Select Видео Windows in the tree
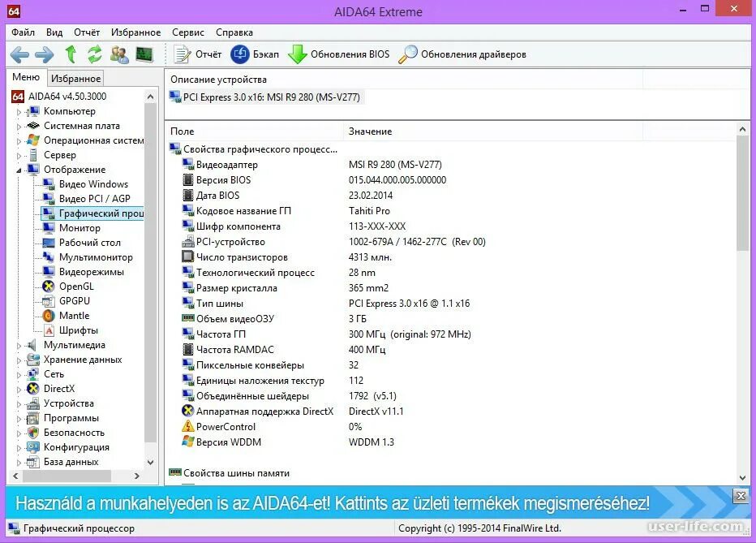The width and height of the screenshot is (756, 543). (93, 184)
